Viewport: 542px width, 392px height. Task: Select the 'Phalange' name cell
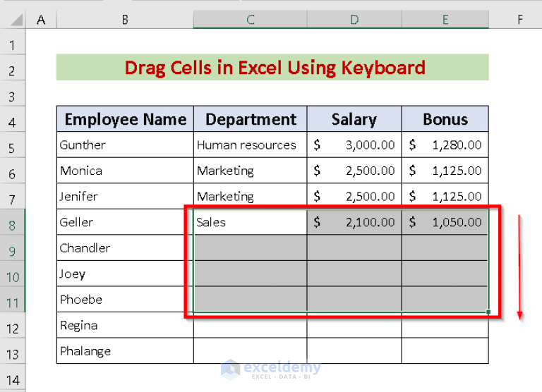[125, 351]
